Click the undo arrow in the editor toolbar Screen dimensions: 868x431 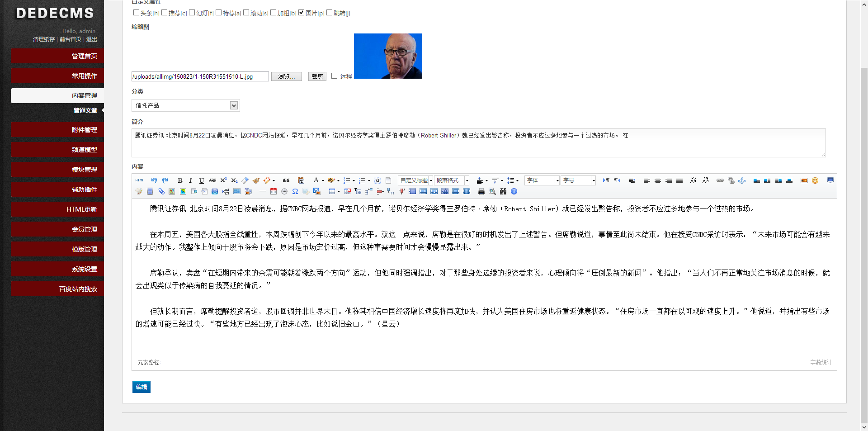click(154, 180)
